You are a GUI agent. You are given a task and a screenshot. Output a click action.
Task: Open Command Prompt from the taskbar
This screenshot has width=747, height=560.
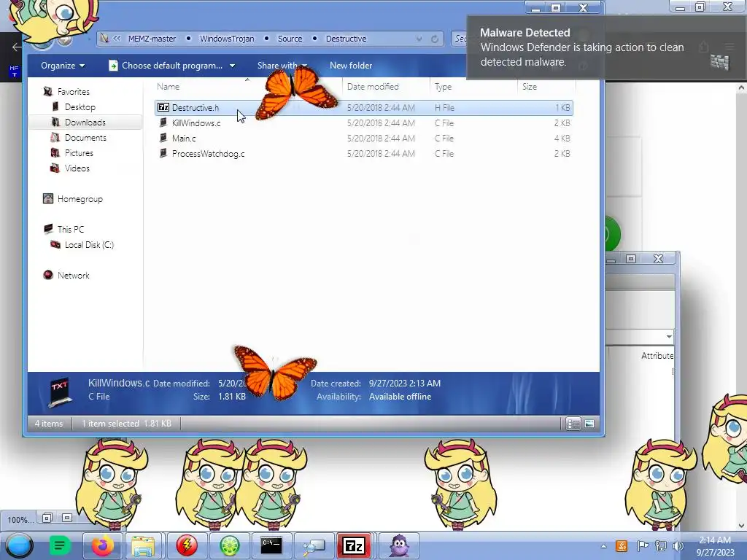(x=271, y=545)
